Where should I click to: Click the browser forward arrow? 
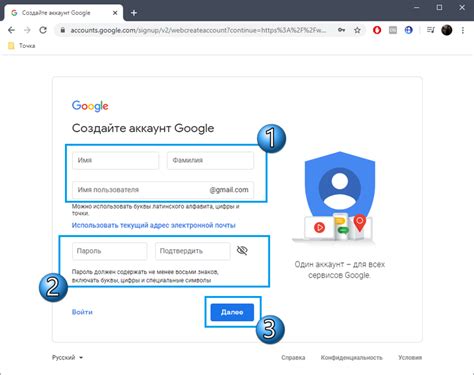coord(27,30)
